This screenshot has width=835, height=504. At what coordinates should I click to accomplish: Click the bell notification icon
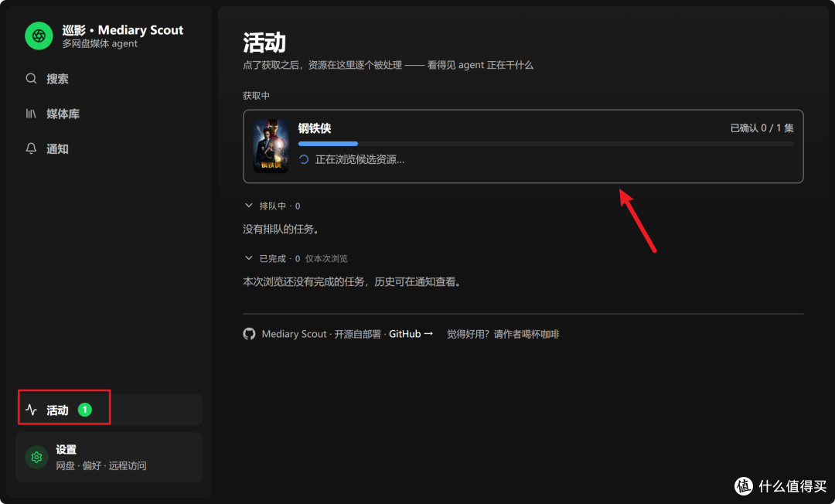tap(32, 149)
